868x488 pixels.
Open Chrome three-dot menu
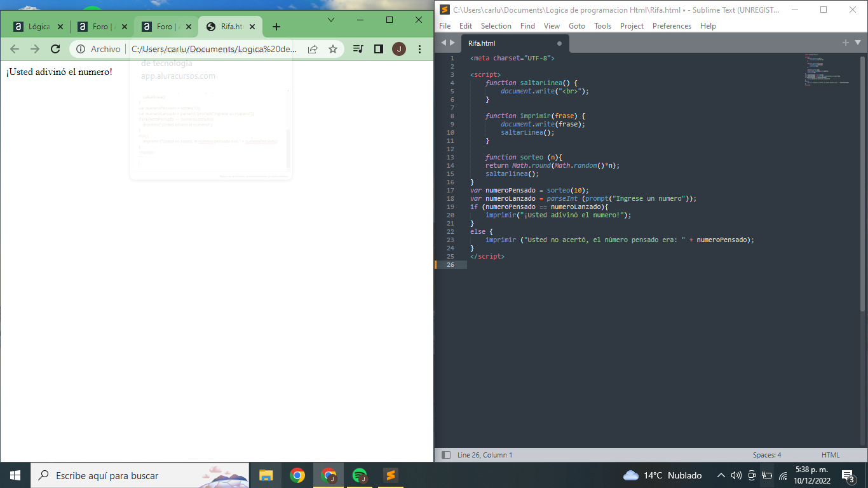pyautogui.click(x=419, y=49)
